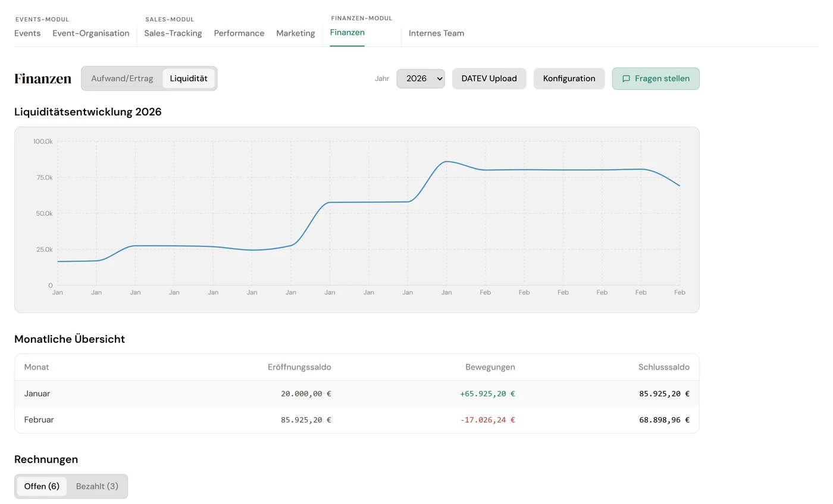Click the Eröffnungssaldo column header

(x=299, y=367)
